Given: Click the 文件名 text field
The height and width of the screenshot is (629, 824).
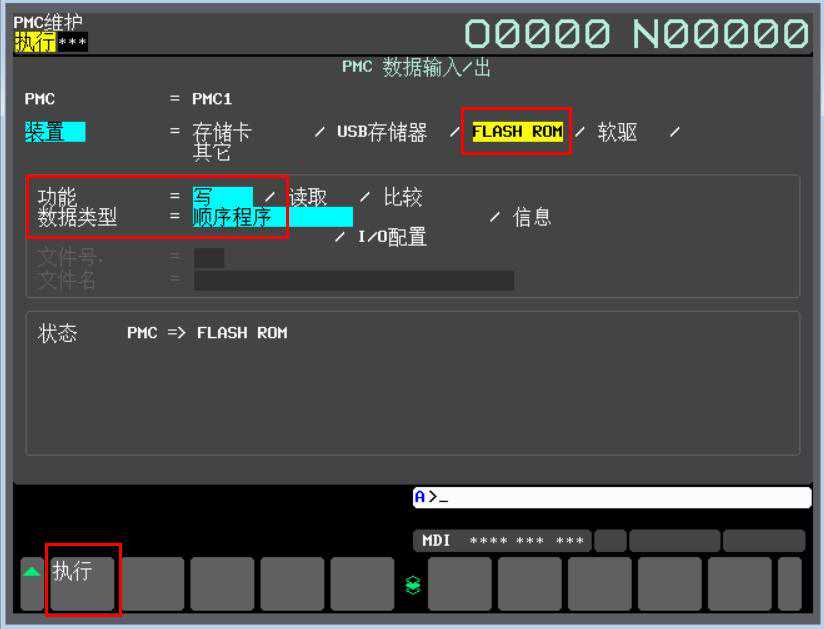Looking at the screenshot, I should click(x=354, y=280).
